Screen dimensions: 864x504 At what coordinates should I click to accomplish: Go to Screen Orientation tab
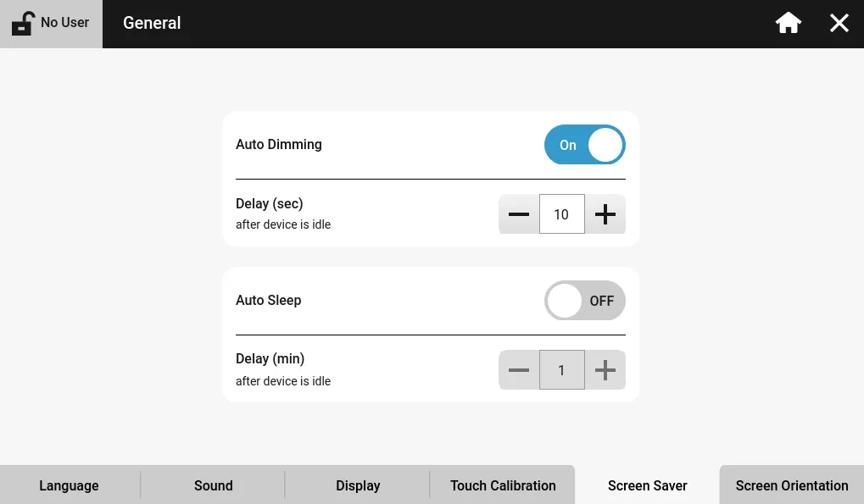coord(792,485)
